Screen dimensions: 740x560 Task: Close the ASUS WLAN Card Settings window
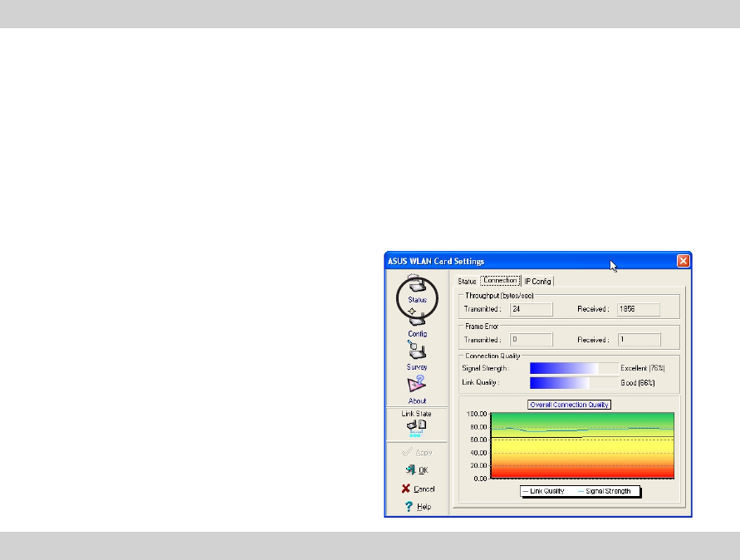[683, 261]
